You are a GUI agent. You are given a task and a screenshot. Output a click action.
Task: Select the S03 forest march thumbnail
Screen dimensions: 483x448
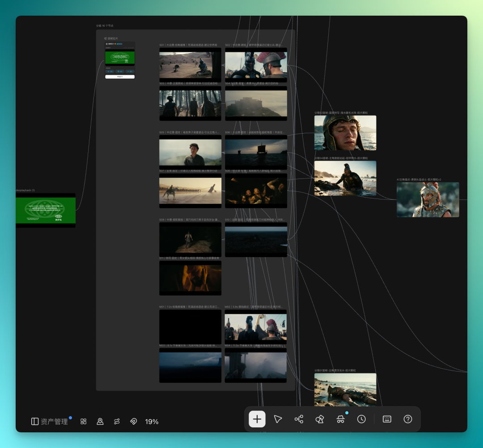(190, 103)
